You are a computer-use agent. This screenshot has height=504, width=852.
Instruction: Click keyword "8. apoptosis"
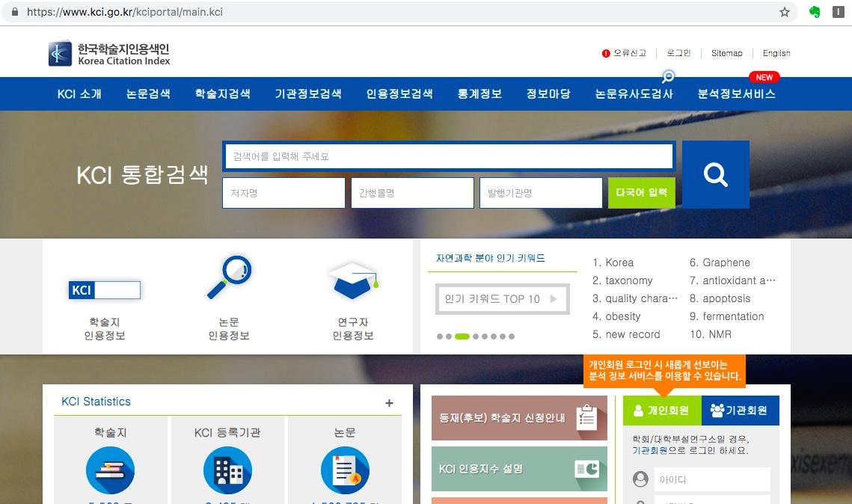click(720, 298)
